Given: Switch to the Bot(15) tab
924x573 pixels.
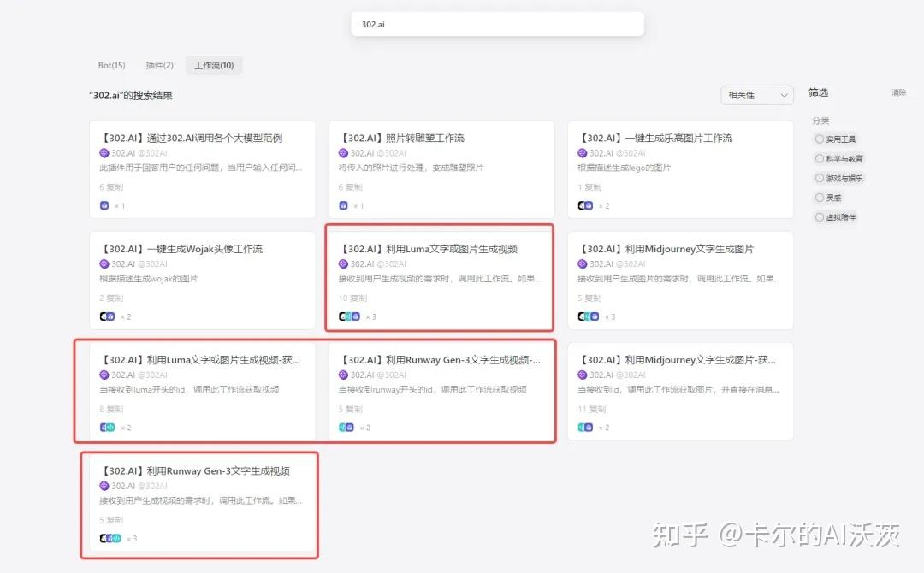Looking at the screenshot, I should coord(111,65).
